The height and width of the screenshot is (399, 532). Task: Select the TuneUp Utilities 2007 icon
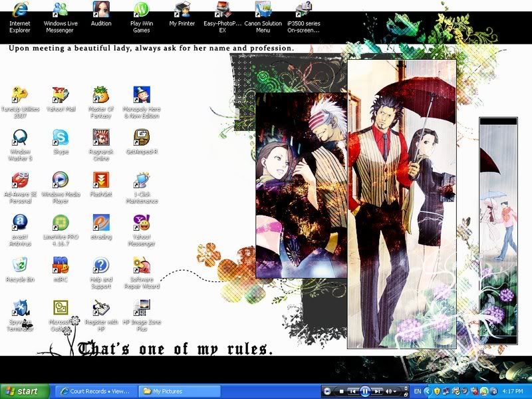tap(20, 102)
